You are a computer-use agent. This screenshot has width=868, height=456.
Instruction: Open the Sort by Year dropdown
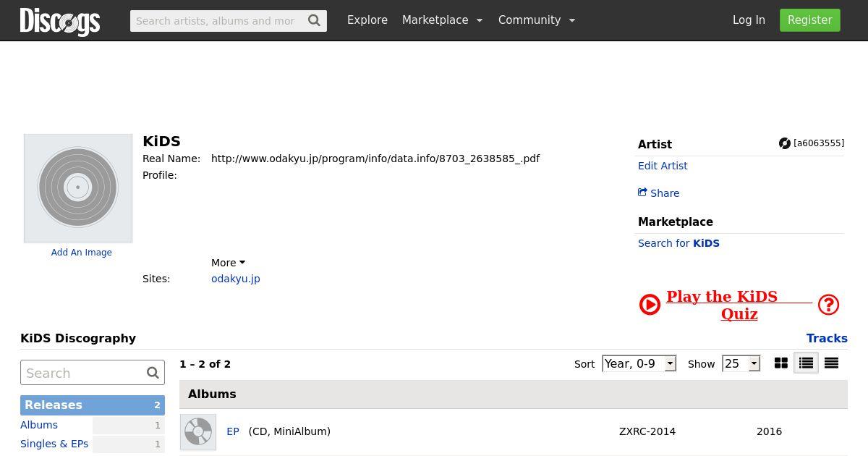[639, 363]
